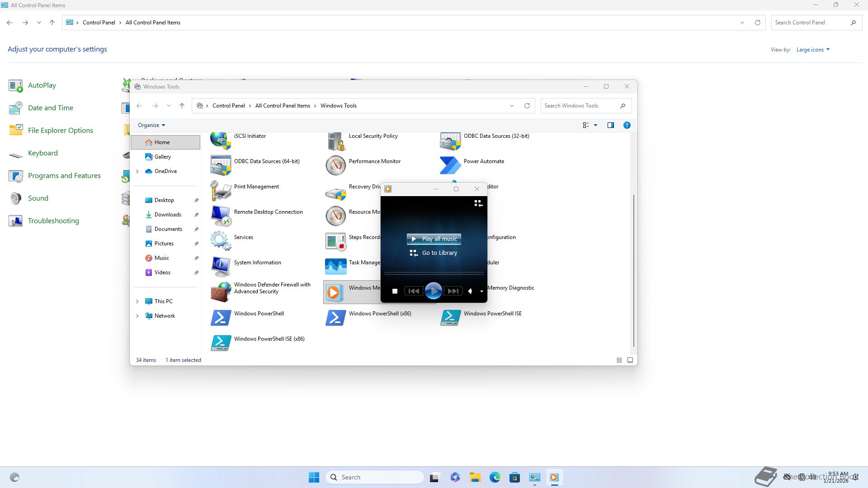868x488 pixels.
Task: Expand the This PC tree node
Action: pyautogui.click(x=137, y=301)
